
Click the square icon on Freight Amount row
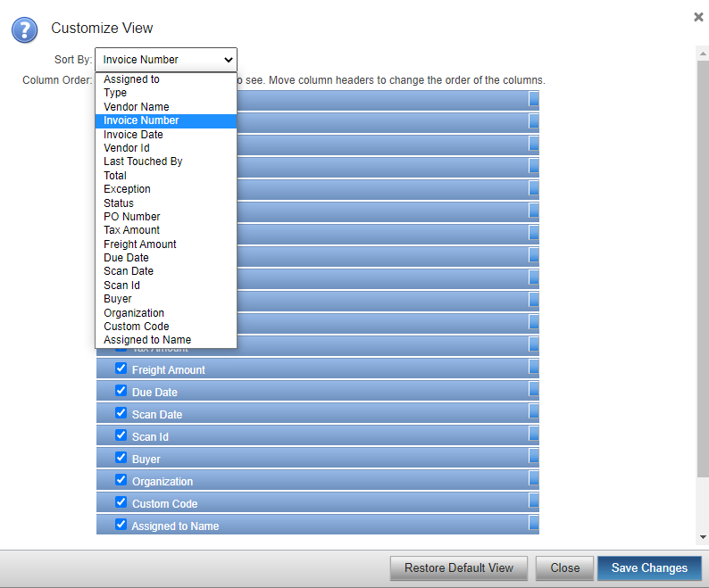[534, 367]
